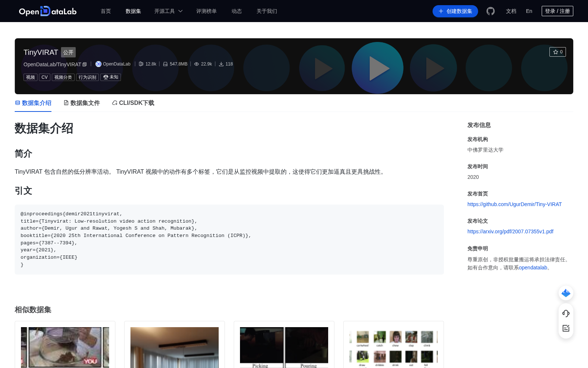Open the 动态 navigation item
The width and height of the screenshot is (588, 368).
(237, 11)
